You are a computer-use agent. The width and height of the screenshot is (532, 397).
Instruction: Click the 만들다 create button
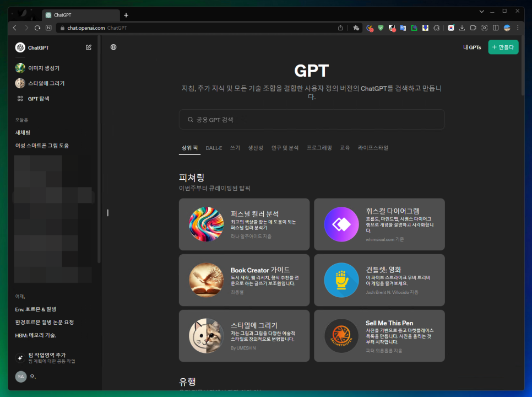point(503,47)
